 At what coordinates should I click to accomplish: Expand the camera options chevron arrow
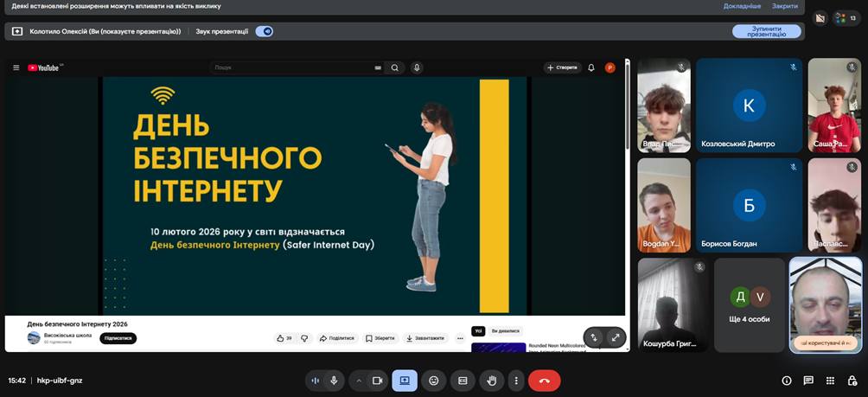click(358, 381)
